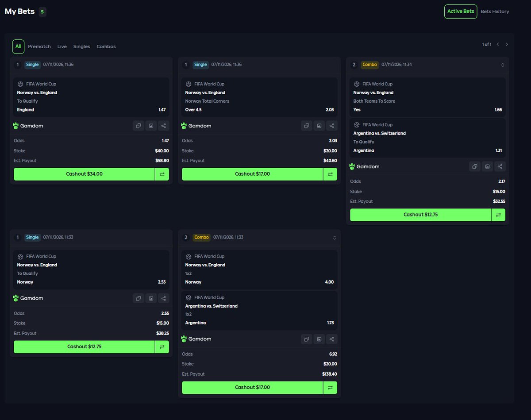The image size is (531, 420).
Task: Share the England To Qualify single bet
Action: pos(164,126)
